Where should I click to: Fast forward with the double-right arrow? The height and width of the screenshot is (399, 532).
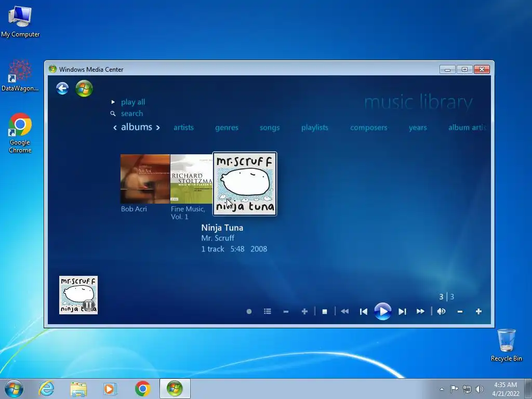pos(420,311)
